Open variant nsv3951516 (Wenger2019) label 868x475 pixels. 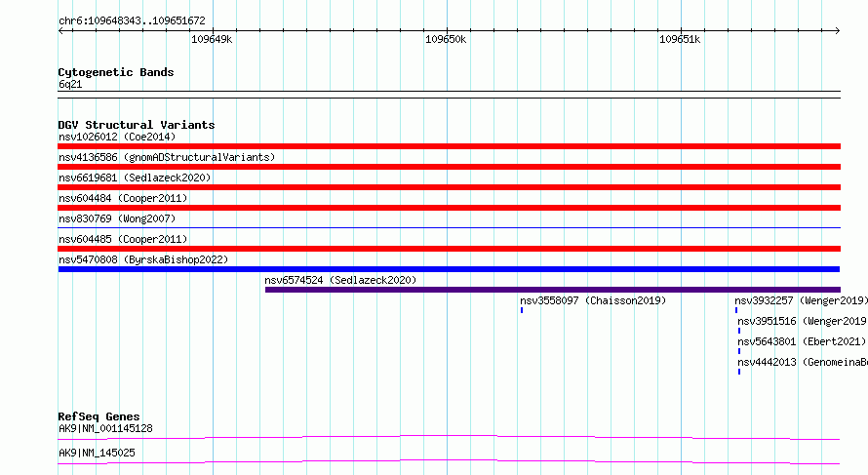802,321
